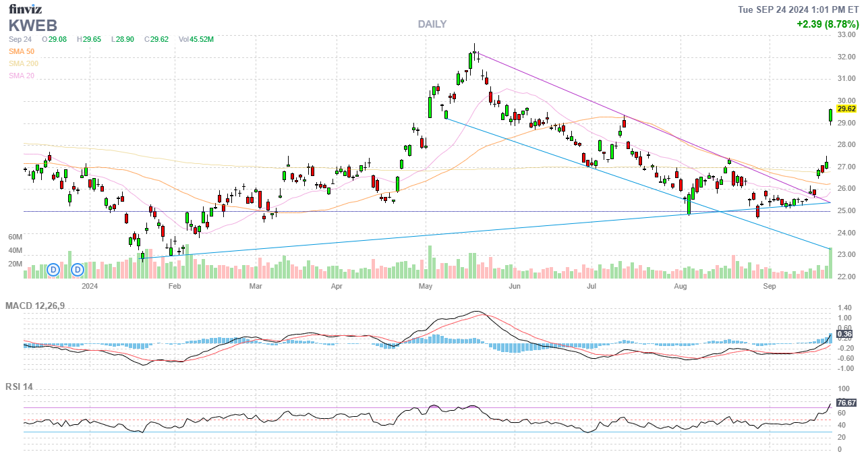Screen dimensions: 868x460
Task: Click the earliest dividend D marker
Action: pyautogui.click(x=54, y=270)
